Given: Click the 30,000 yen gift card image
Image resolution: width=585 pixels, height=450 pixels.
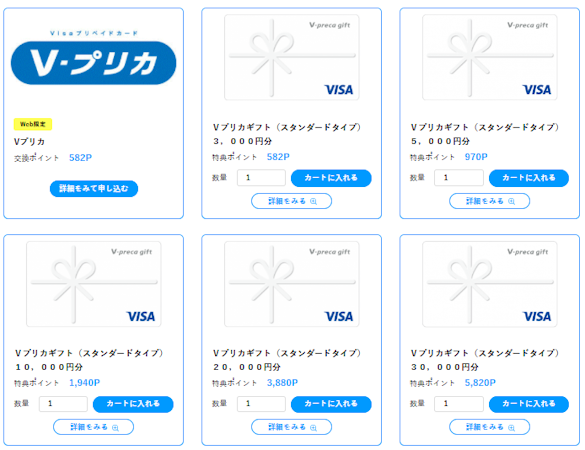Looking at the screenshot, I should [489, 284].
